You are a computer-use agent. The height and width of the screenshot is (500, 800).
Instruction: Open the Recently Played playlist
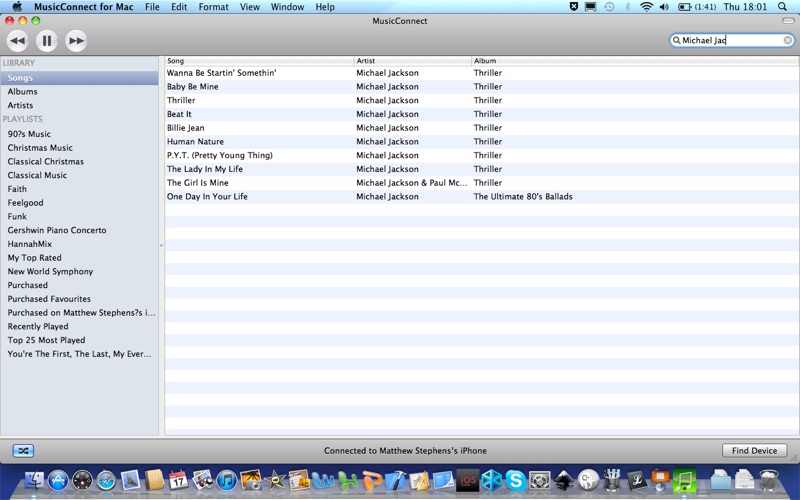79,327
